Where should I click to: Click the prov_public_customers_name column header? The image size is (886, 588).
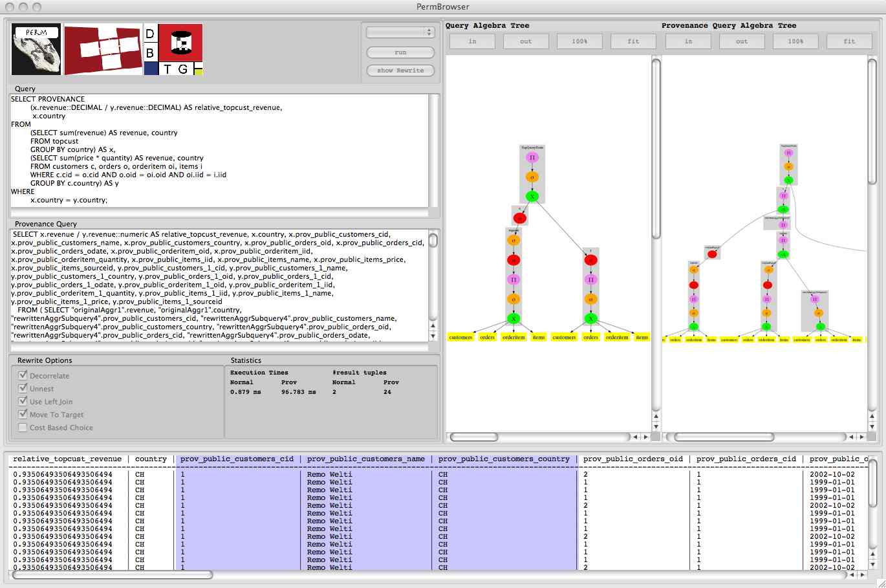point(366,459)
